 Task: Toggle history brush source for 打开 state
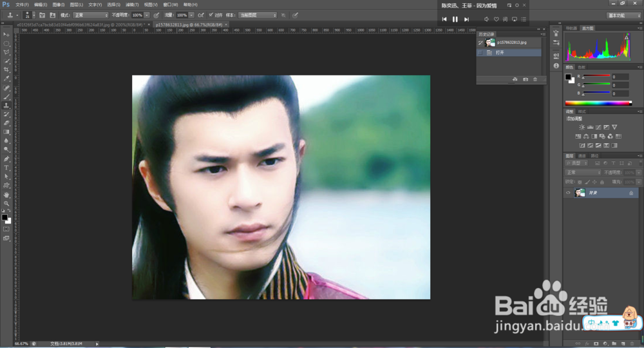coord(480,53)
